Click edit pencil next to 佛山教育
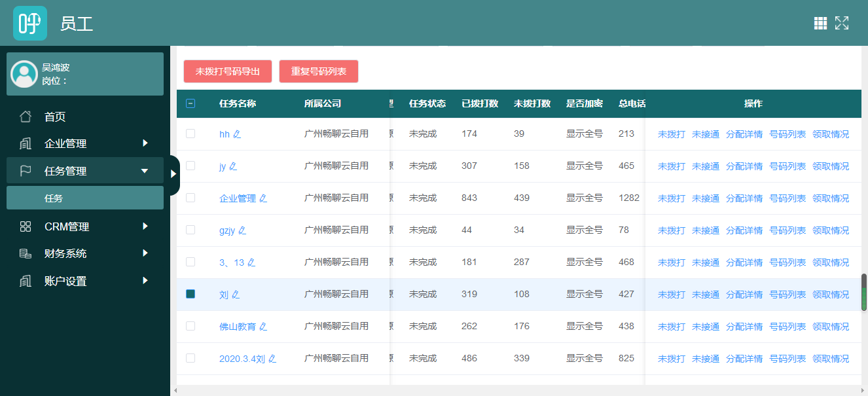Image resolution: width=868 pixels, height=396 pixels. (x=263, y=327)
